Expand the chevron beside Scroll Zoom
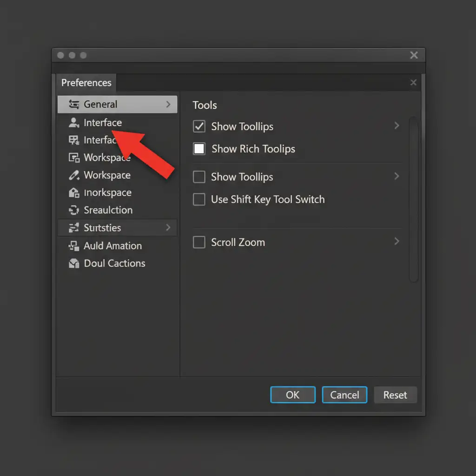Image resolution: width=476 pixels, height=476 pixels. pyautogui.click(x=397, y=241)
